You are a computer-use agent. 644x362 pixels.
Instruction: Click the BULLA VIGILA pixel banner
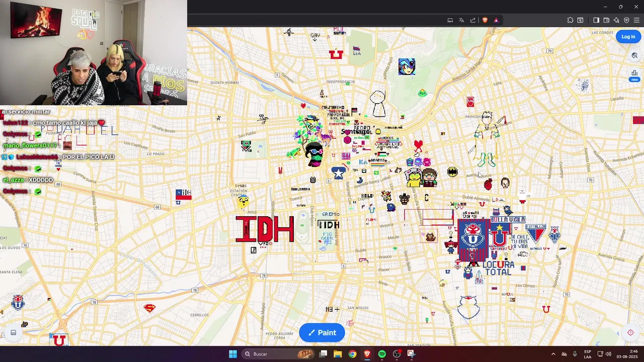pyautogui.click(x=508, y=220)
